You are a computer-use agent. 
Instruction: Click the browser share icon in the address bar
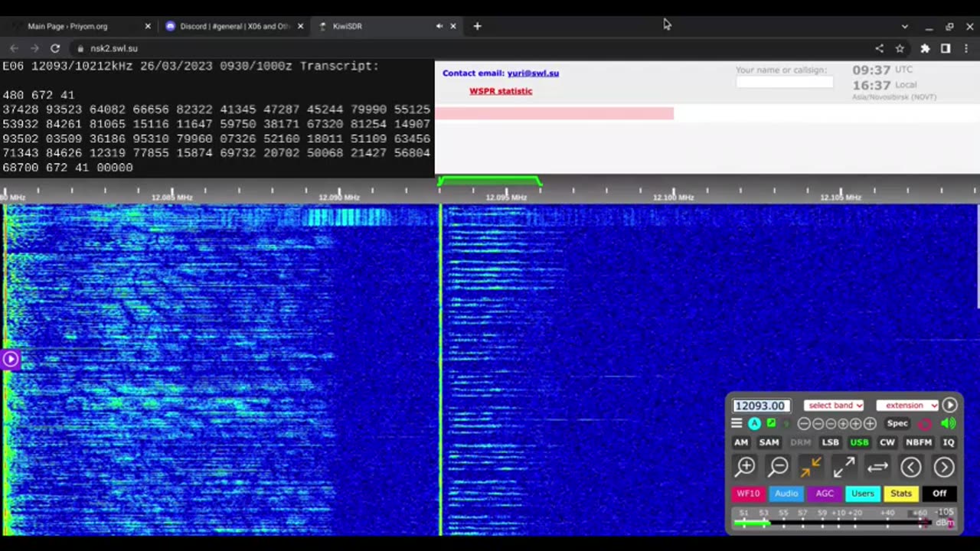pyautogui.click(x=879, y=48)
